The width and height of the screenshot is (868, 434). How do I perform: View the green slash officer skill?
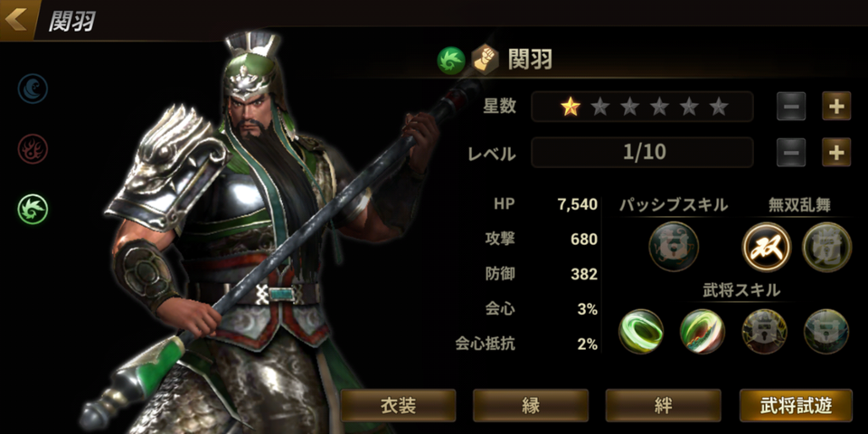point(703,332)
